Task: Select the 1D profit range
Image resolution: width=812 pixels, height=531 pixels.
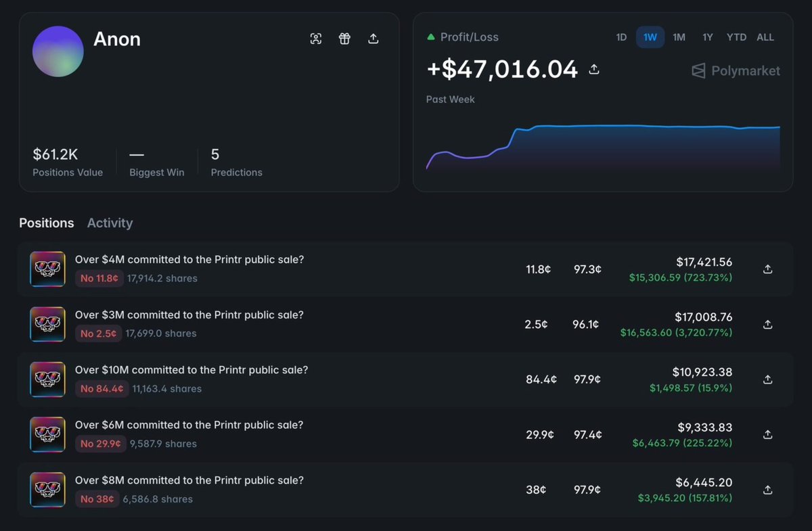Action: (x=621, y=37)
